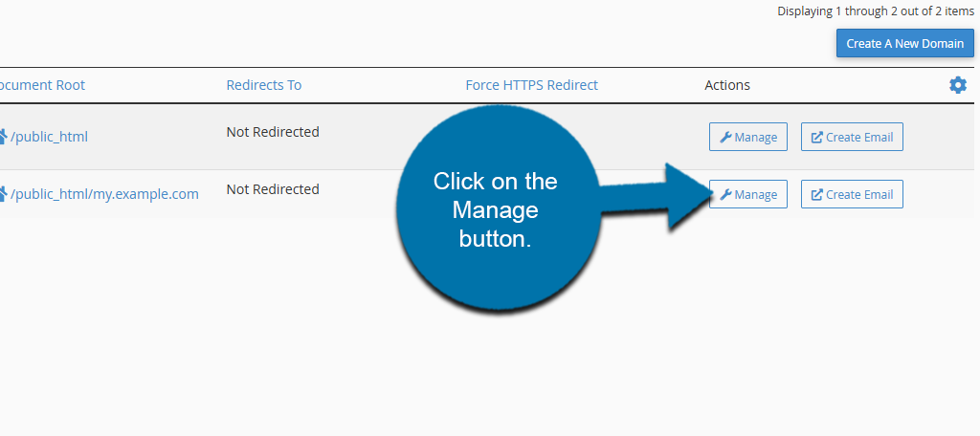980x436 pixels.
Task: Click the wrench icon in the /public_html row
Action: point(726,138)
